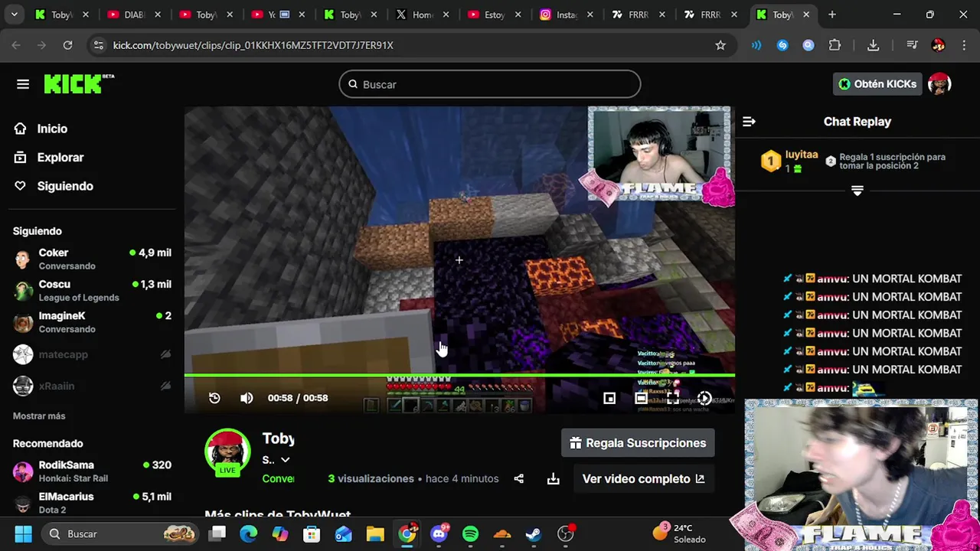Screen dimensions: 980x551
Task: Open File Explorer from the taskbar
Action: click(374, 533)
